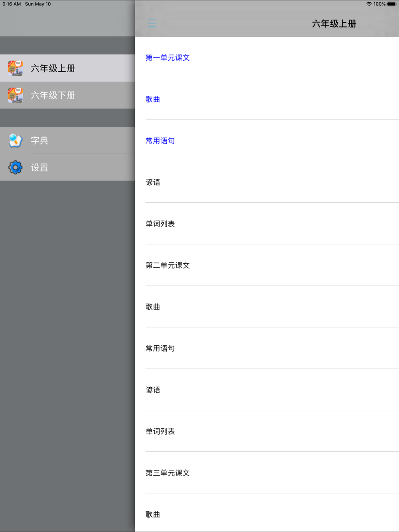Click the battery indicator icon
The image size is (399, 532).
pyautogui.click(x=391, y=4)
